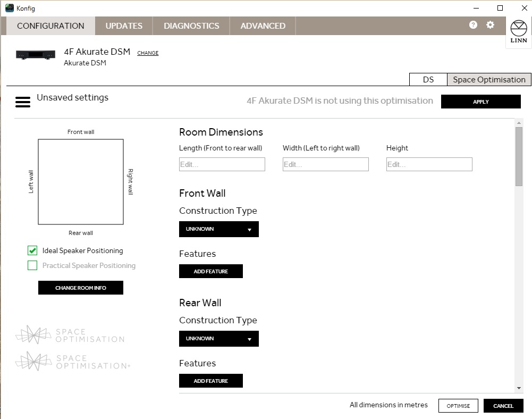Click the scrollbar down arrow
Viewport: 532px width, 419px height.
click(519, 388)
